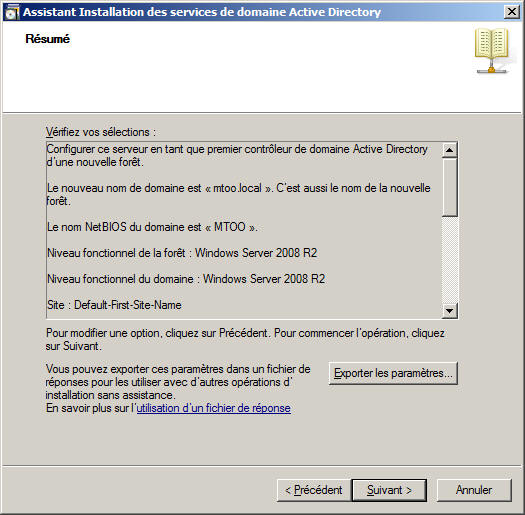Go back with the Précédent button
Screen dimensions: 525x515
(x=314, y=490)
